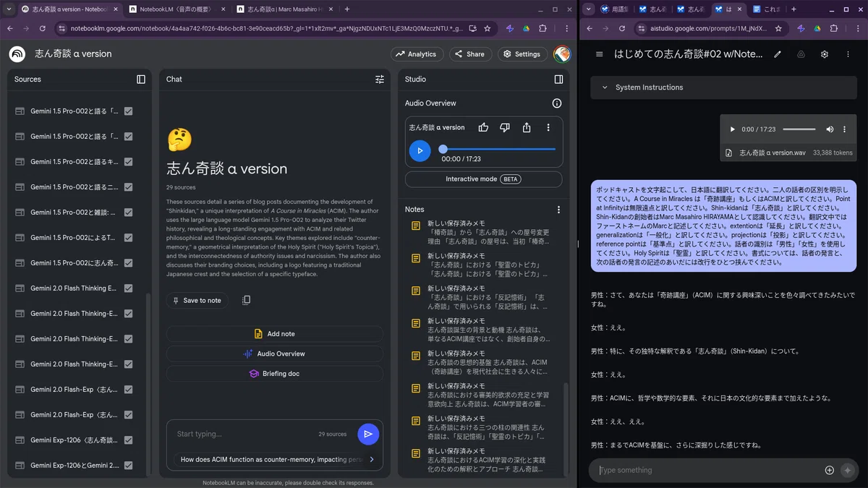The image size is (868, 488).
Task: Mute the AI Studio audio player
Action: 830,129
